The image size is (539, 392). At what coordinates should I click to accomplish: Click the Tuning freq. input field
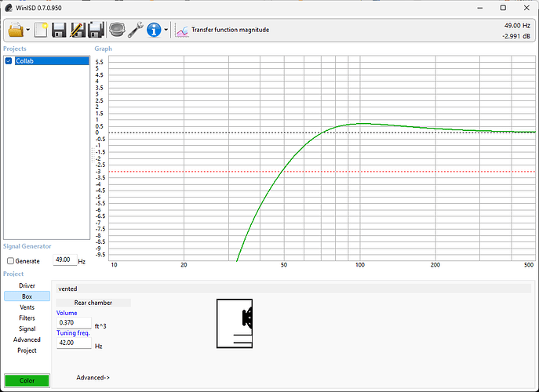click(73, 343)
